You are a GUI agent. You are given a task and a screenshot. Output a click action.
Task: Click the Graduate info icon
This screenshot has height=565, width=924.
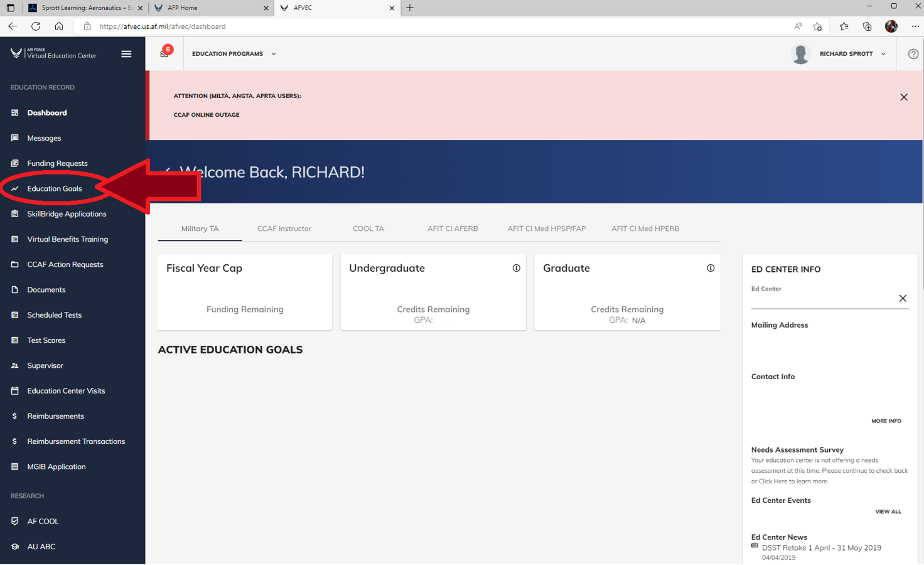pyautogui.click(x=710, y=268)
